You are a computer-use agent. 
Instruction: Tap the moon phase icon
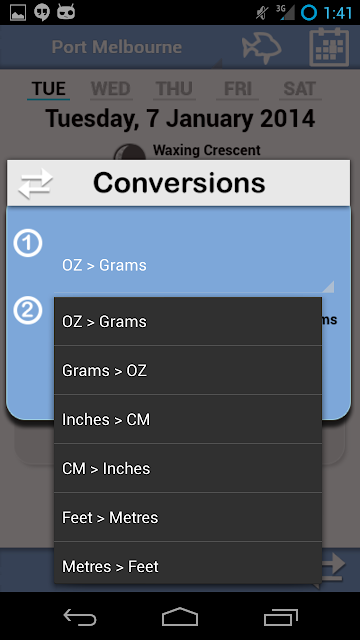coord(129,153)
